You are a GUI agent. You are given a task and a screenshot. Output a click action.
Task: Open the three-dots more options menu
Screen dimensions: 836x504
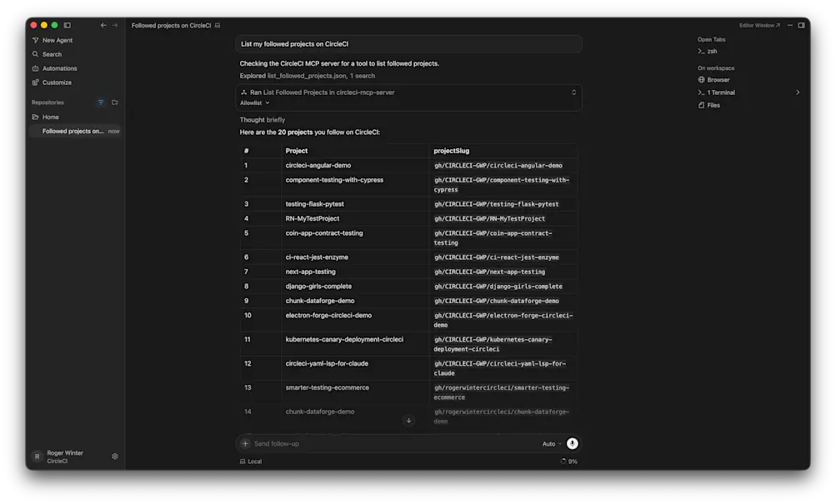790,25
